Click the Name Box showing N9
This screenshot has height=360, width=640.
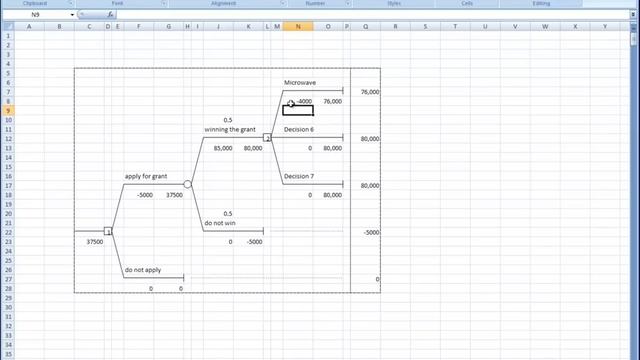pos(36,15)
